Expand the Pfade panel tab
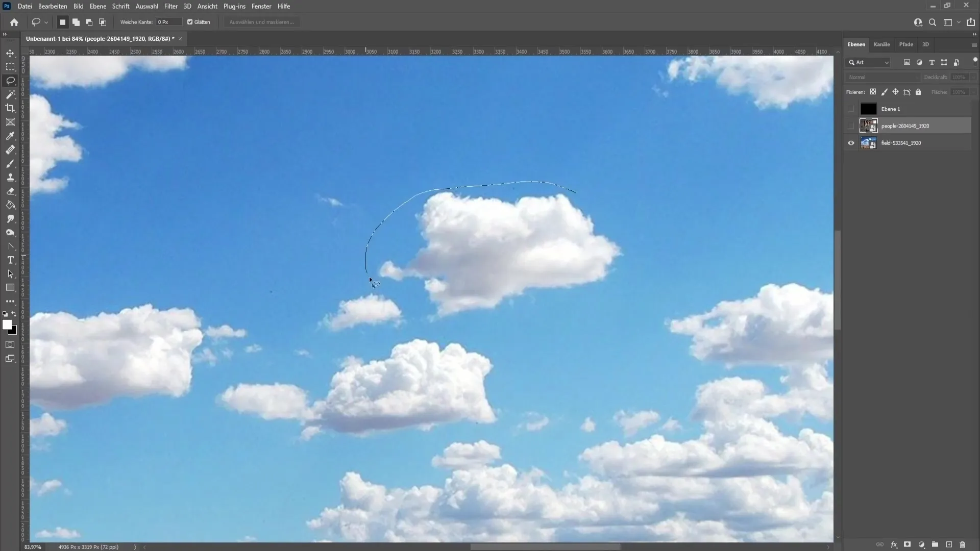 (906, 44)
